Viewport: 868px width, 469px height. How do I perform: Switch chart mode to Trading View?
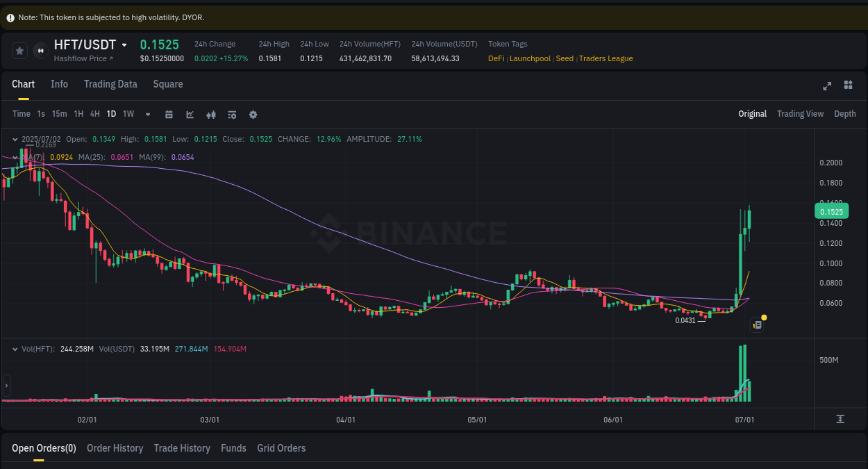click(800, 114)
